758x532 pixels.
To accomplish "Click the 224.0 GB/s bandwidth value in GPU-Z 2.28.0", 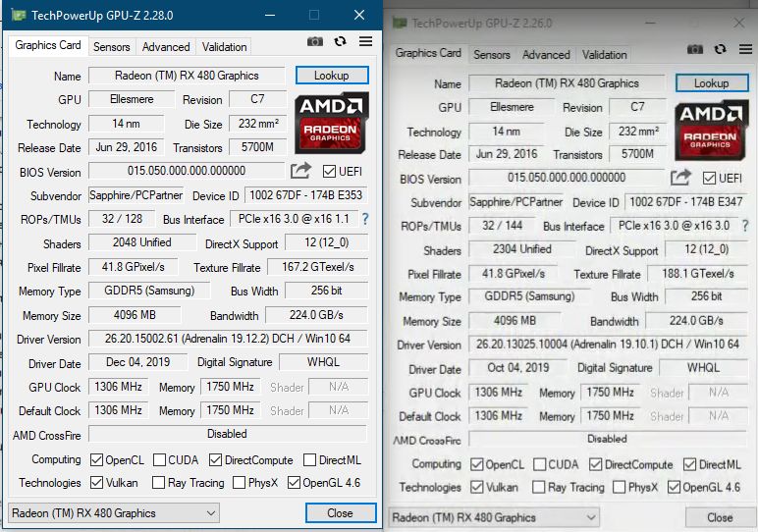I will (316, 315).
